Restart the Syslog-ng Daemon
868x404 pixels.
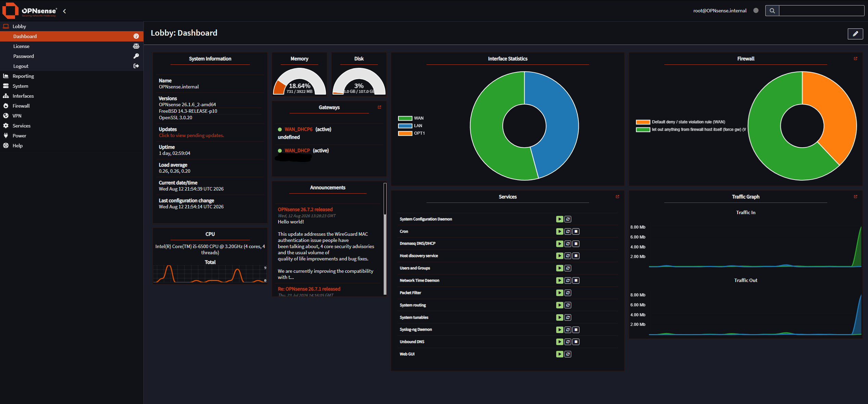click(568, 330)
